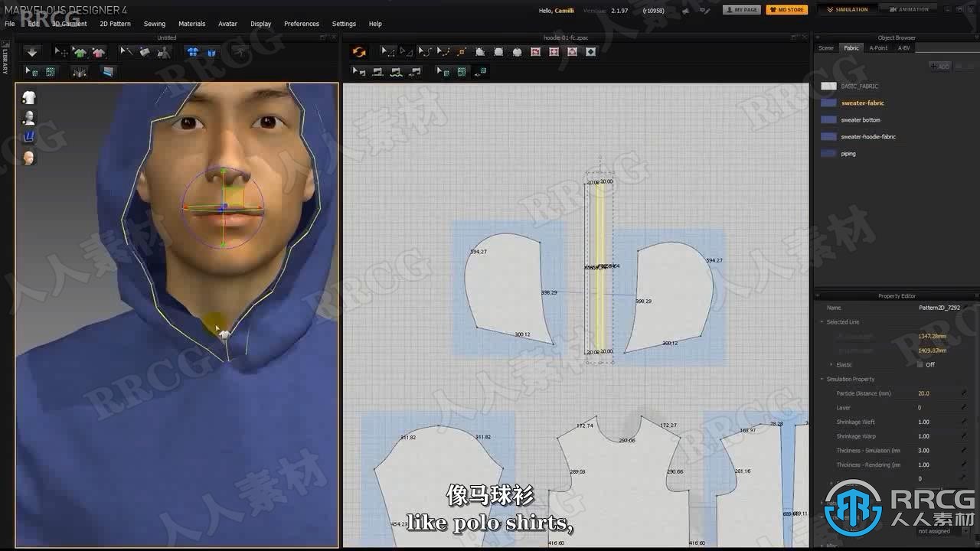This screenshot has height=551, width=980.
Task: Click the pink garment tool icon
Action: pos(99,52)
